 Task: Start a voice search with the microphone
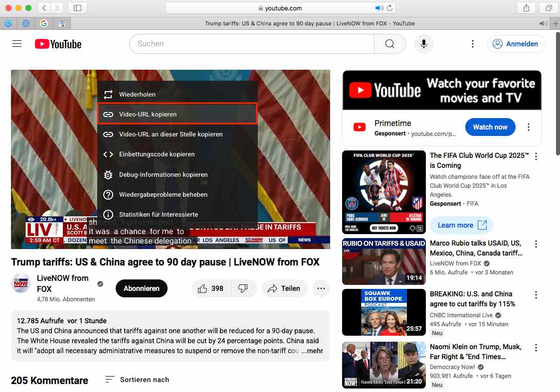pos(423,44)
